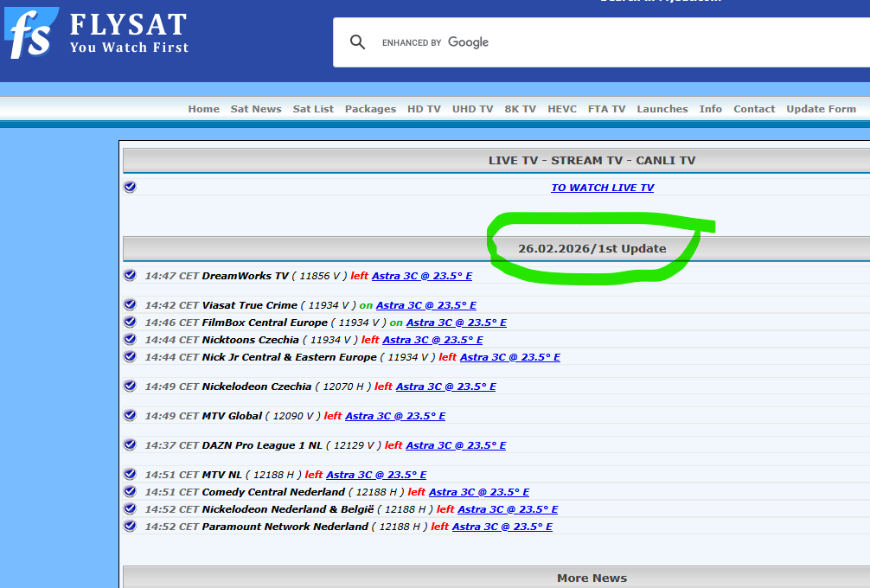Open Astra 3C link in FilmBox Central Europe row

click(x=456, y=323)
